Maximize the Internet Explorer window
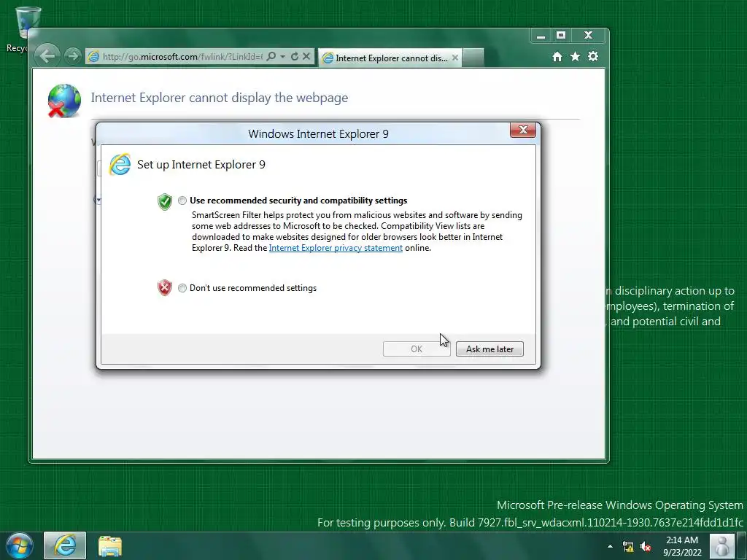 pyautogui.click(x=561, y=36)
